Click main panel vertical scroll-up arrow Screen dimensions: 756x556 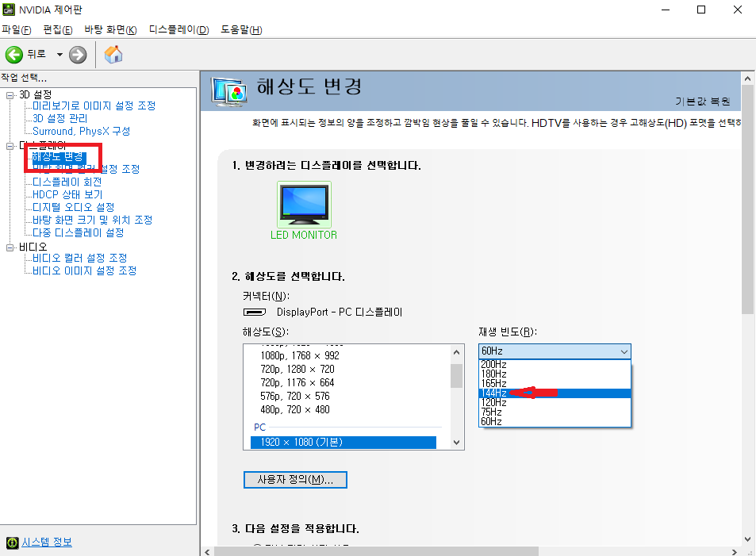[x=747, y=78]
